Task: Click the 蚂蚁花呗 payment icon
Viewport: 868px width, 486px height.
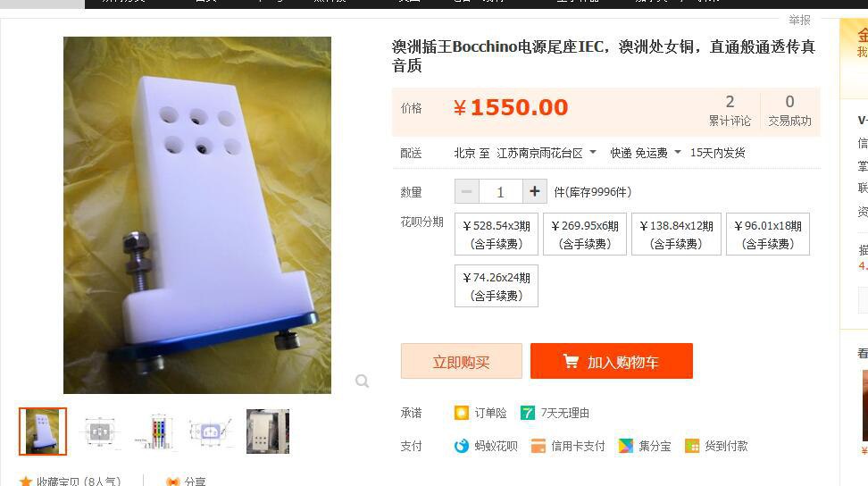Action: (461, 446)
